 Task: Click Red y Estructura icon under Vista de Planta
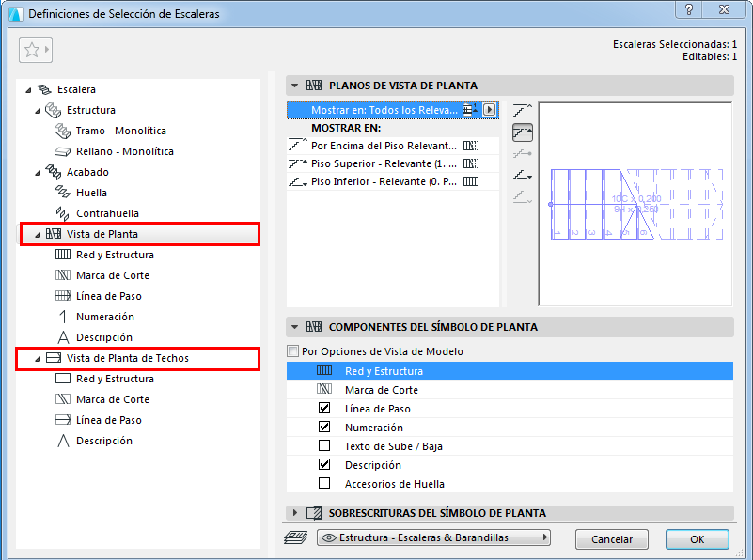click(x=62, y=255)
